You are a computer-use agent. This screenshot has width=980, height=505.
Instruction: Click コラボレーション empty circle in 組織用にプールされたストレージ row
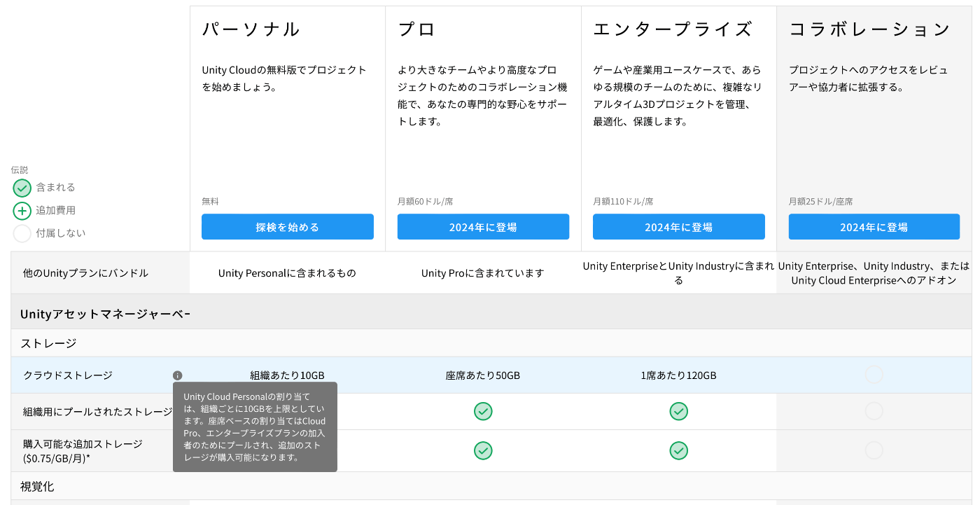[x=874, y=411]
